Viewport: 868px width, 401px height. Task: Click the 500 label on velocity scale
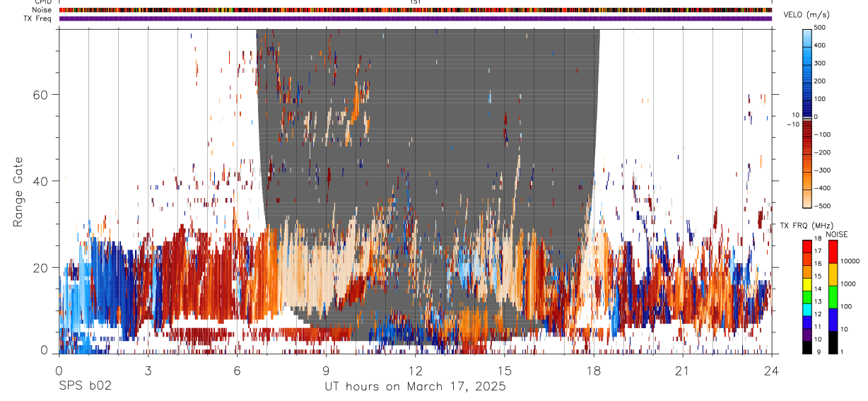821,28
